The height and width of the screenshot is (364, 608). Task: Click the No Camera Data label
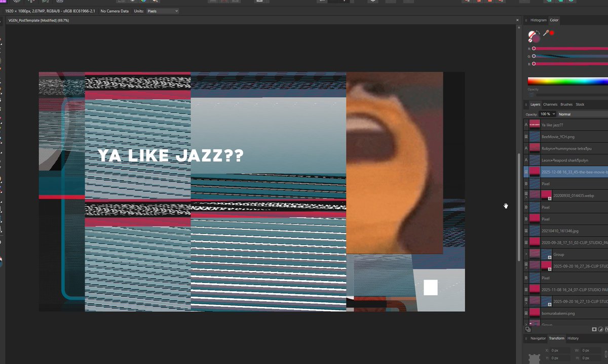pos(115,11)
